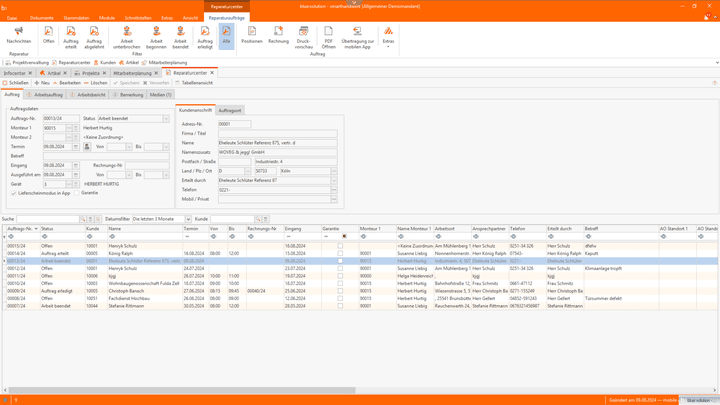This screenshot has height=405, width=720.
Task: Filter orders by Offen status
Action: pyautogui.click(x=48, y=35)
